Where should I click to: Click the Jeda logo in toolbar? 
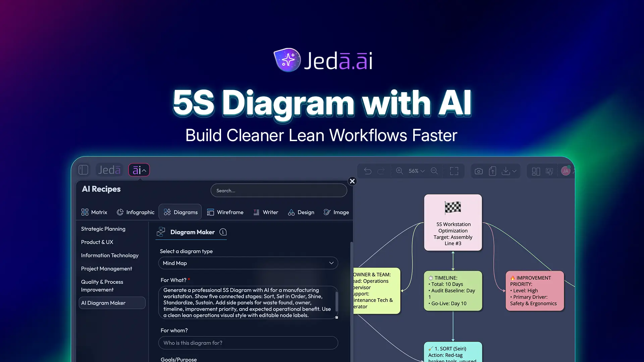coord(109,170)
